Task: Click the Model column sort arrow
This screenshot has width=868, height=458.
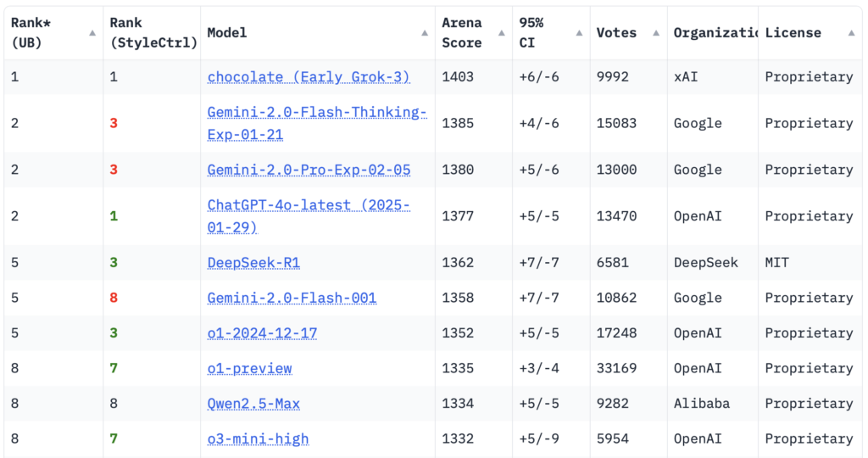Action: tap(425, 33)
